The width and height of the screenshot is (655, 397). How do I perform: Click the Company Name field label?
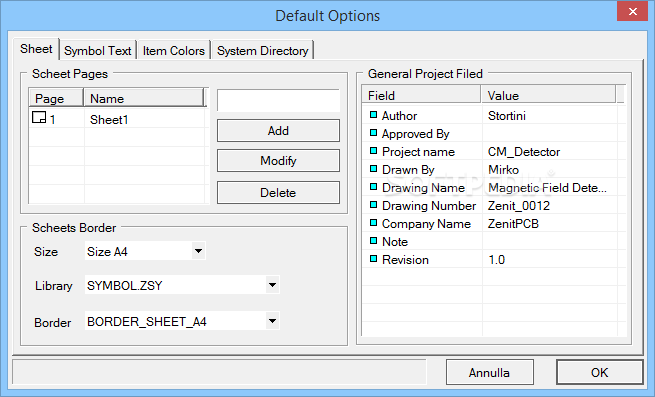click(426, 224)
